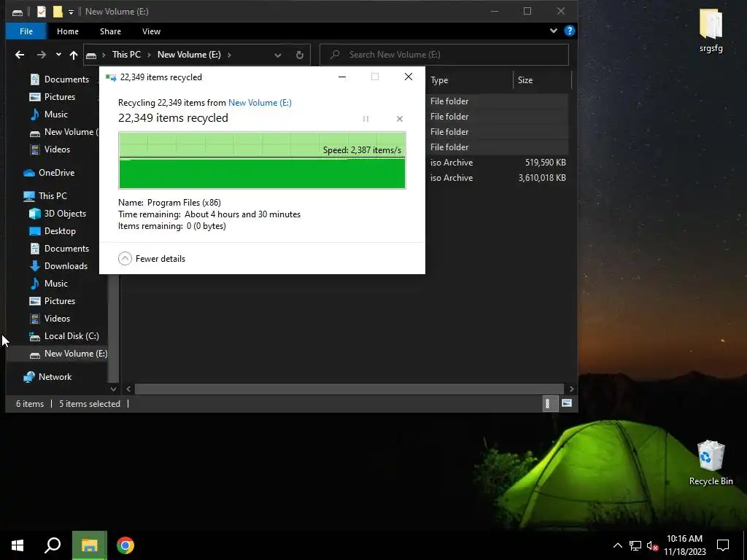Go back with the left arrow

(x=20, y=55)
